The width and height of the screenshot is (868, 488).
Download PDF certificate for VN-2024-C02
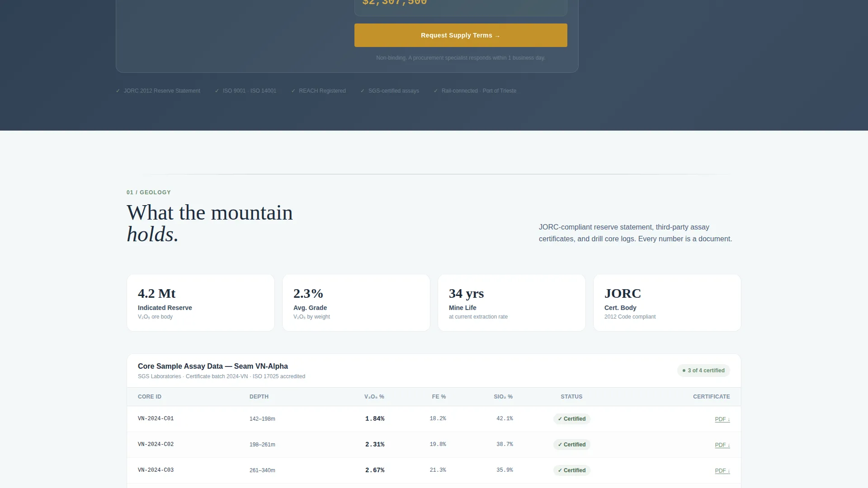(722, 445)
